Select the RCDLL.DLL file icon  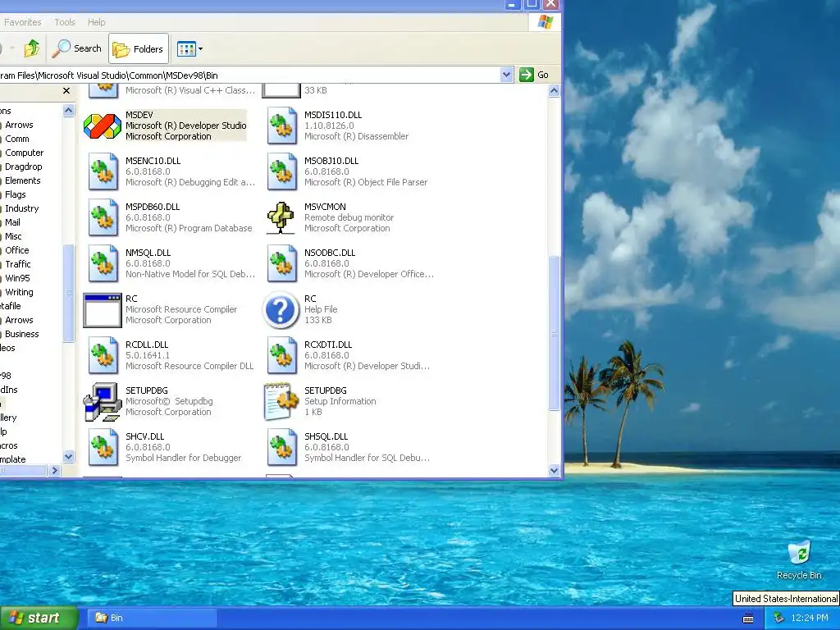103,356
